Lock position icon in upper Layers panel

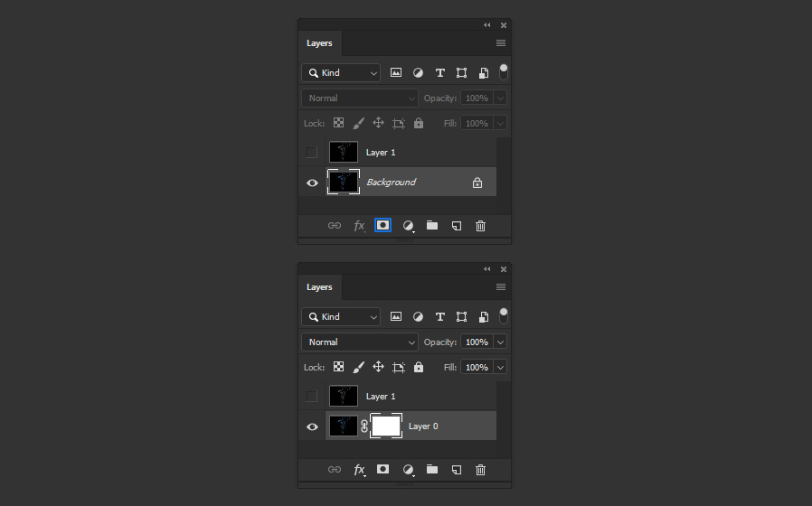coord(378,123)
